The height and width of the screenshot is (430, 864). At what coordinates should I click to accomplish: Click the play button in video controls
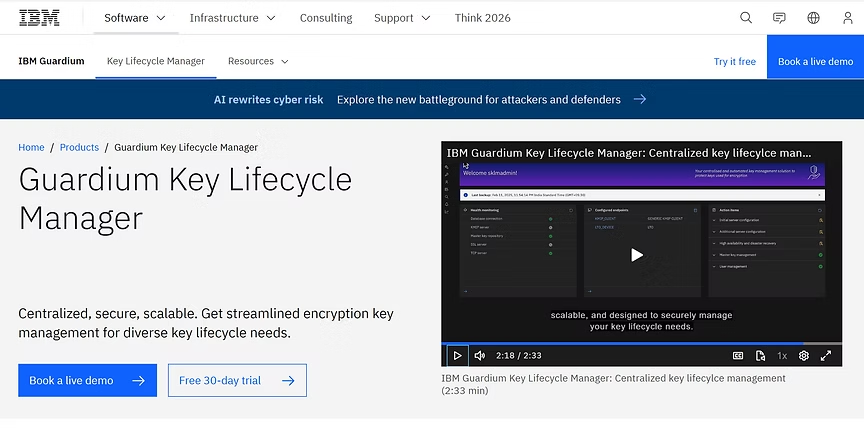[457, 356]
